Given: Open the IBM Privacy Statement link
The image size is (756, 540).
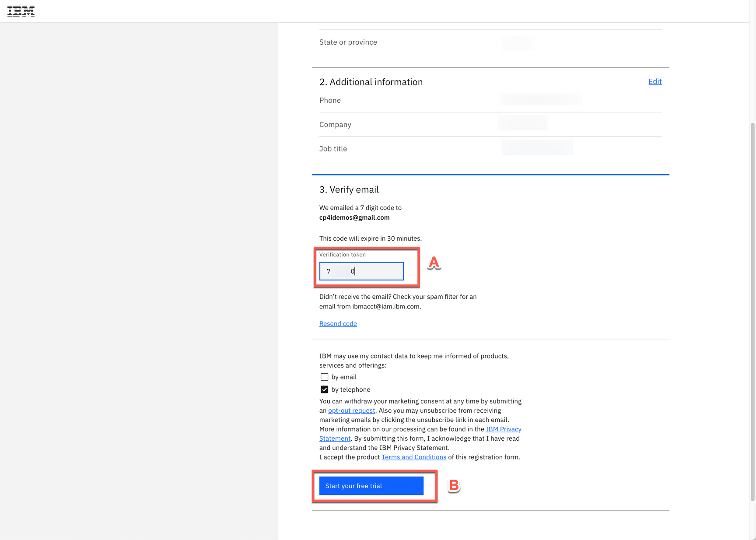Looking at the screenshot, I should click(504, 429).
